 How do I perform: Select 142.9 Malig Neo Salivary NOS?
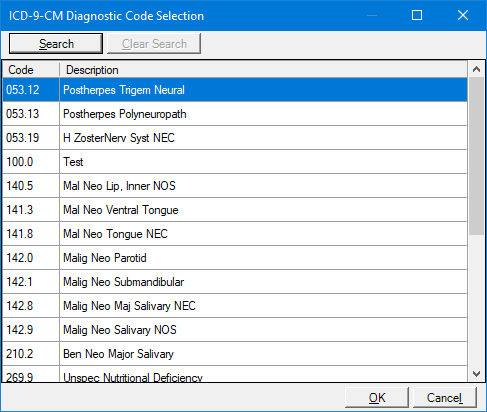[x=235, y=330]
